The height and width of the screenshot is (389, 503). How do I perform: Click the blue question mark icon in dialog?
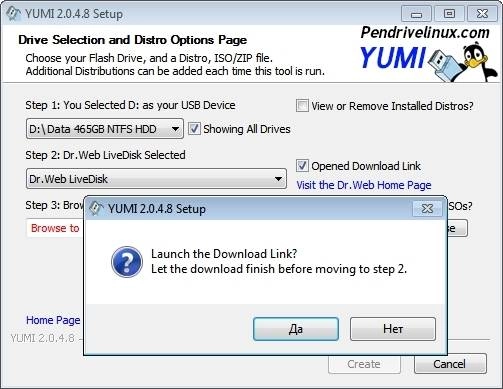click(x=127, y=262)
